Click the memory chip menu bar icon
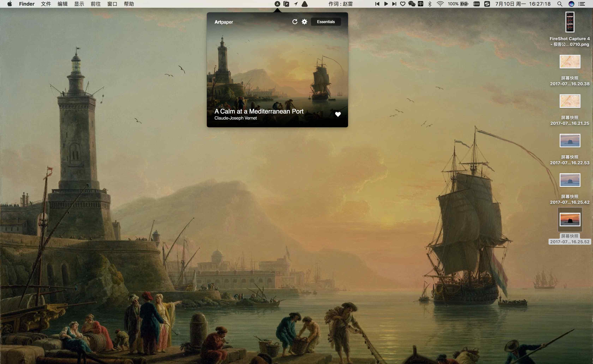This screenshot has width=593, height=364. (x=476, y=4)
